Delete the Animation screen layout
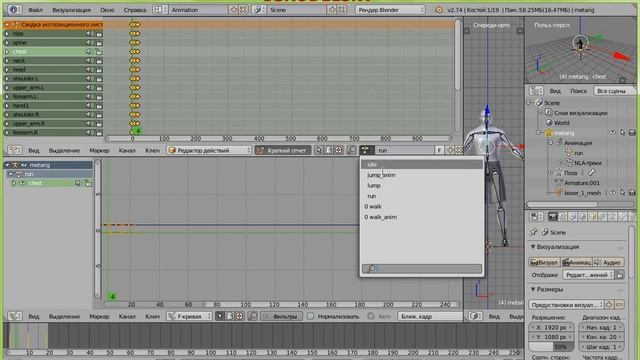Viewport: 640px width, 360px height. tap(243, 9)
